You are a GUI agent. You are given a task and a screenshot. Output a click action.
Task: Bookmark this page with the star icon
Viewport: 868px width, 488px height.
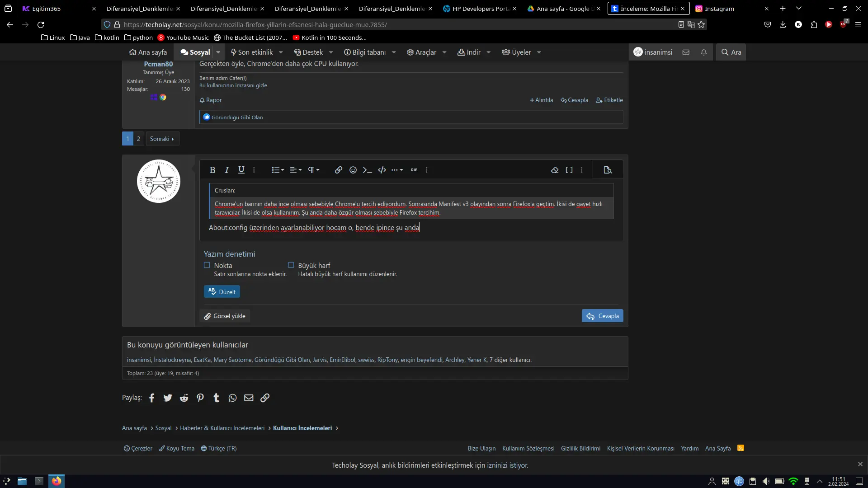point(701,25)
